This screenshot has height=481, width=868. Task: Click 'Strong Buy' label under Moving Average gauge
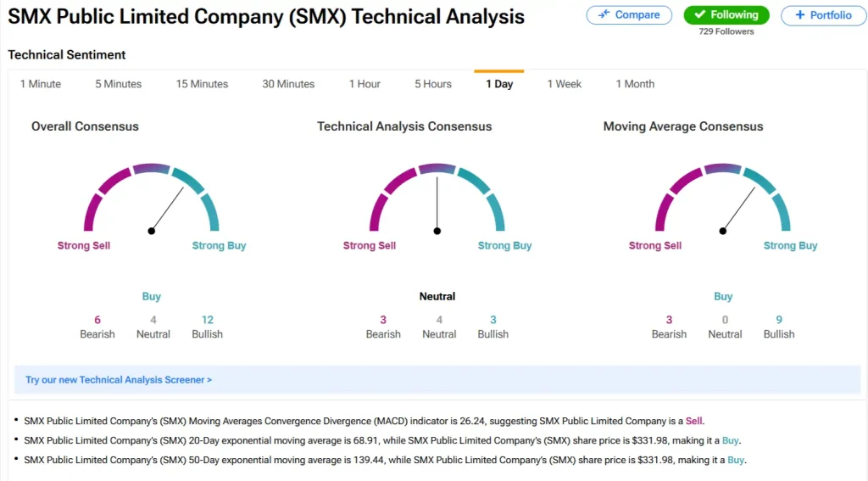pyautogui.click(x=791, y=245)
